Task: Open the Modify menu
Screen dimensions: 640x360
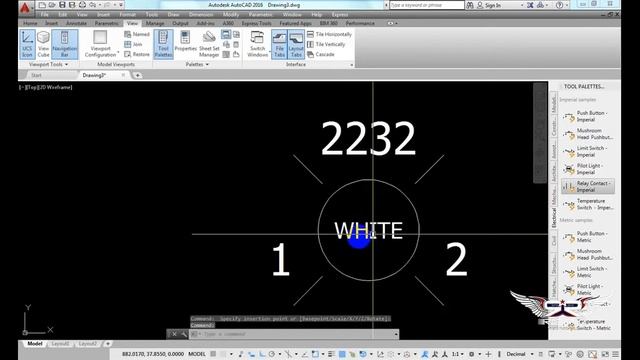Action: click(x=231, y=15)
